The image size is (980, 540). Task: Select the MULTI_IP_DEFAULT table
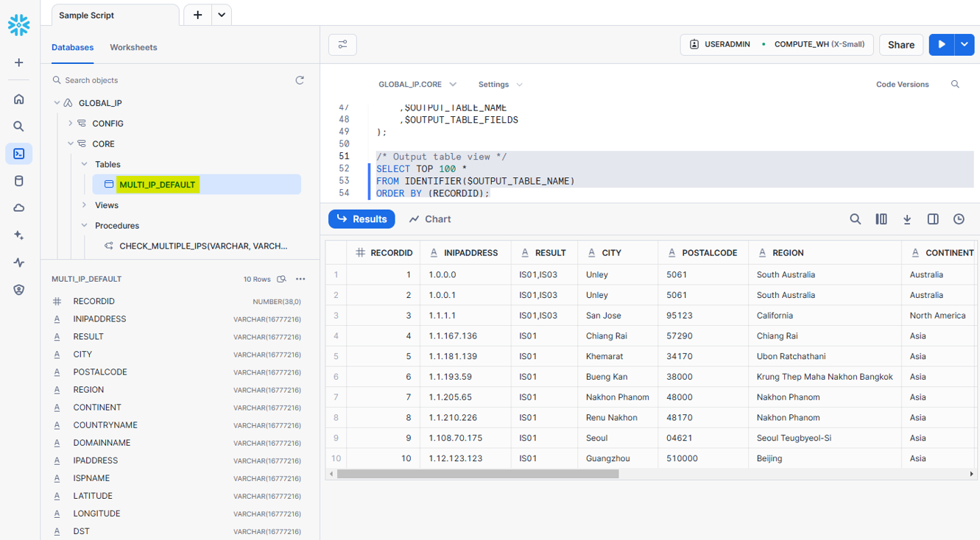tap(197, 185)
